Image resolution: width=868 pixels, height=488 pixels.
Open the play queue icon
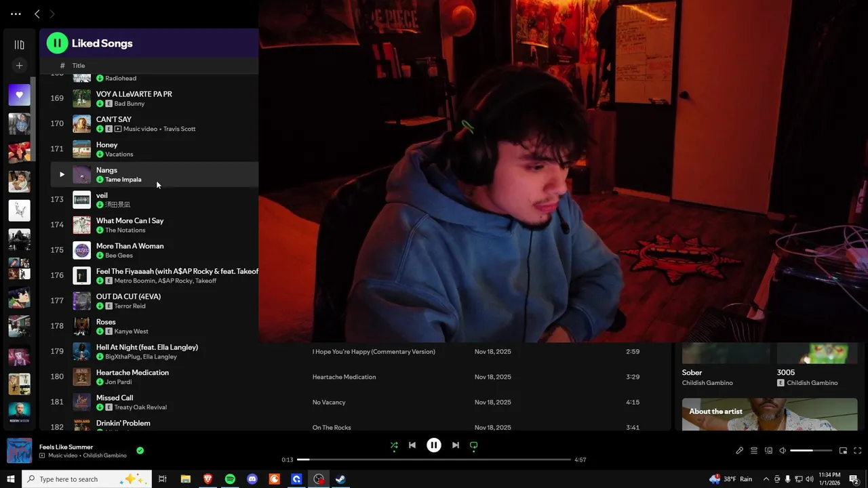coord(754,451)
